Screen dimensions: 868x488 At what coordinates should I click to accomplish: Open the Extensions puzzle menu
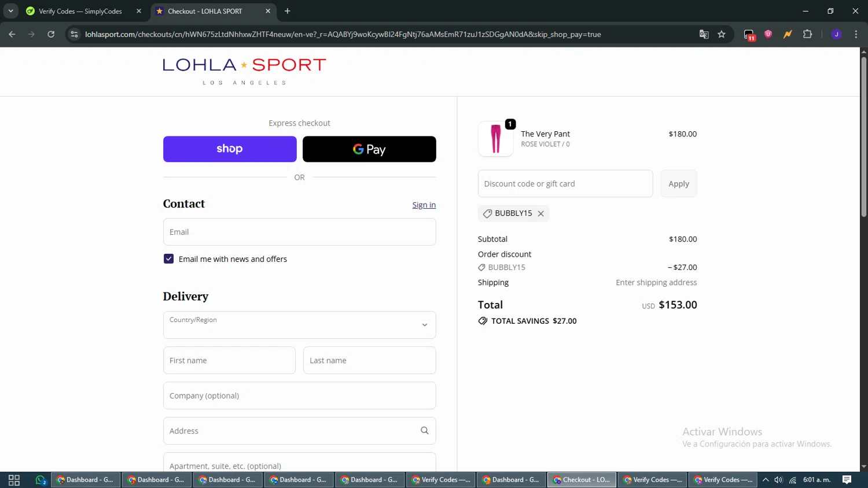808,34
